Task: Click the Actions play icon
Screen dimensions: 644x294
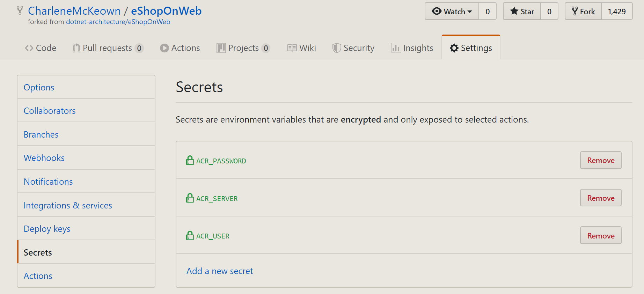Action: (164, 48)
